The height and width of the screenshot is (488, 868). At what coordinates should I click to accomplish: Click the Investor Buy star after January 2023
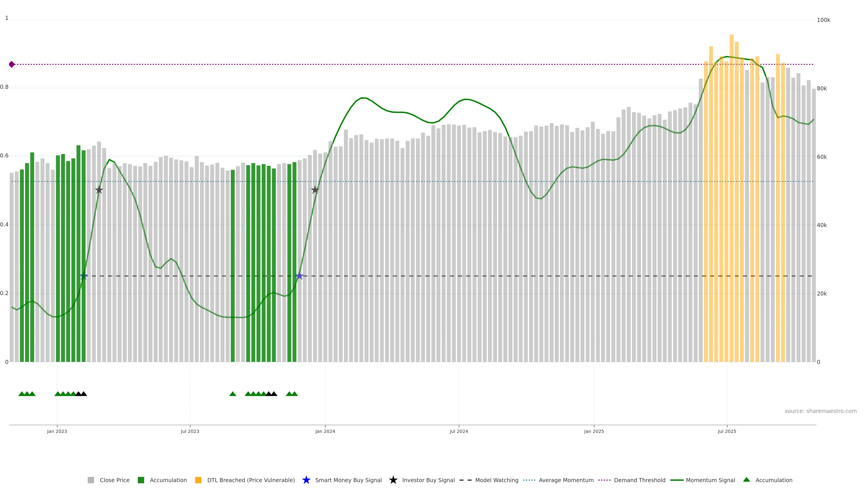99,190
